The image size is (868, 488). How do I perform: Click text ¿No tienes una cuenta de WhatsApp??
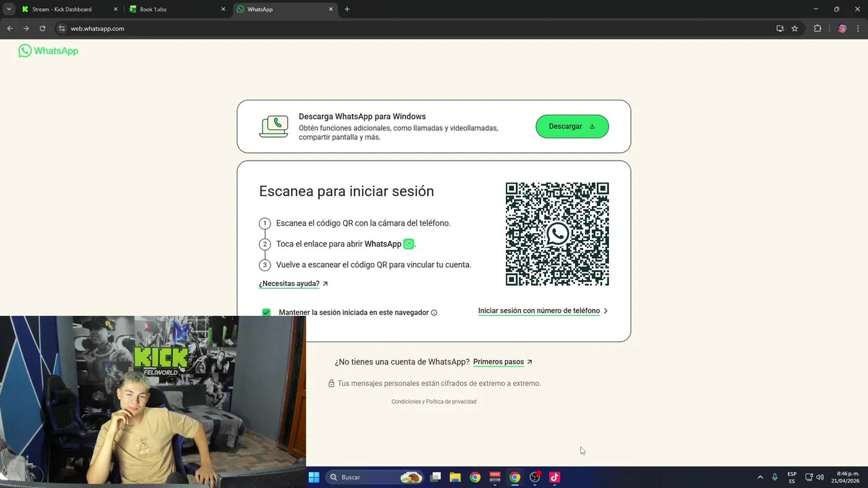click(402, 362)
